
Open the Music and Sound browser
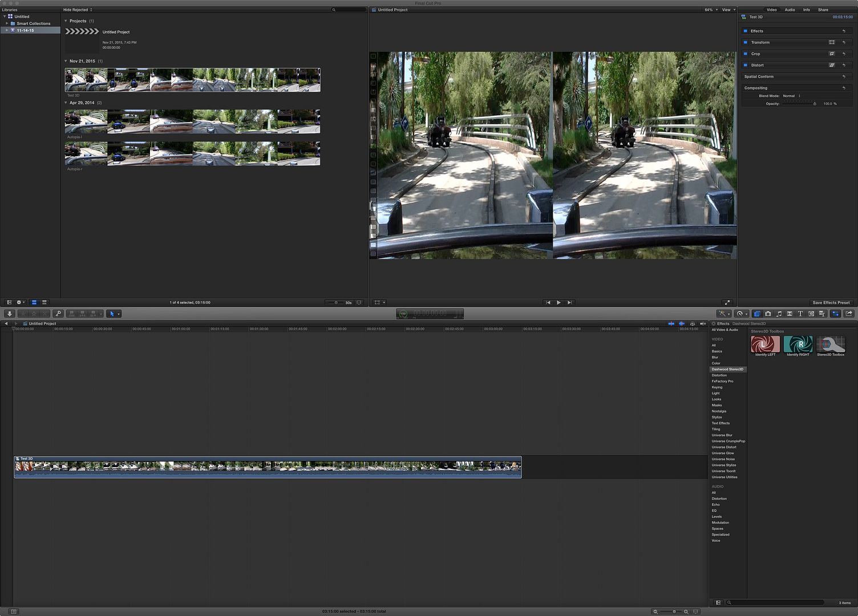coord(779,314)
